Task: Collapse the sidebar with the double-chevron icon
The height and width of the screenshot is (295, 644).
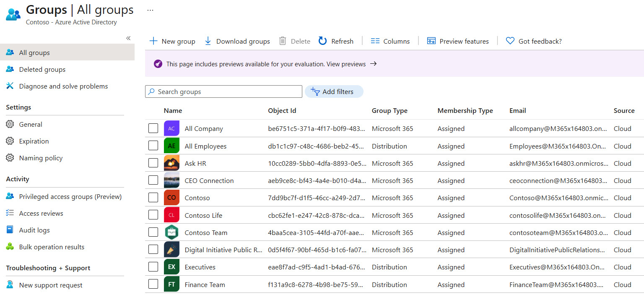Action: 128,38
